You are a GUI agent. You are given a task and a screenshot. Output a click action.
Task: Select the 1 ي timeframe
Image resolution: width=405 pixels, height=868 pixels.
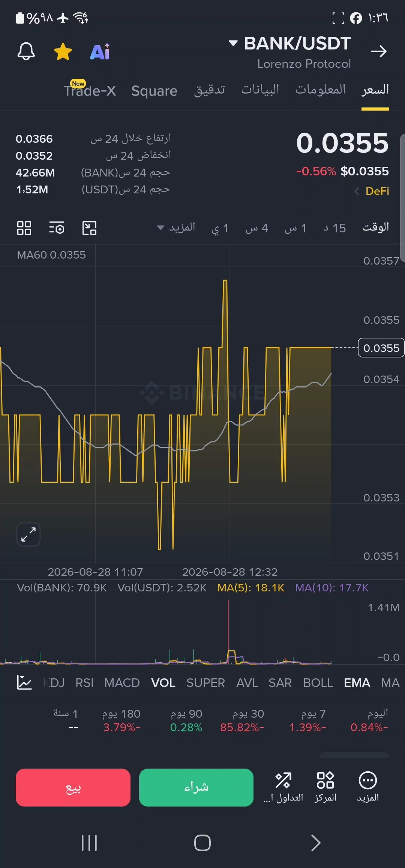(220, 228)
